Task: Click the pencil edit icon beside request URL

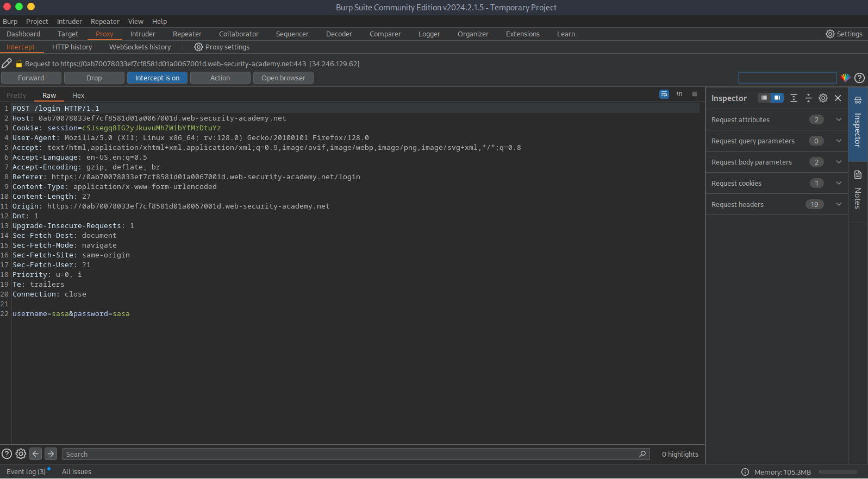Action: point(7,64)
